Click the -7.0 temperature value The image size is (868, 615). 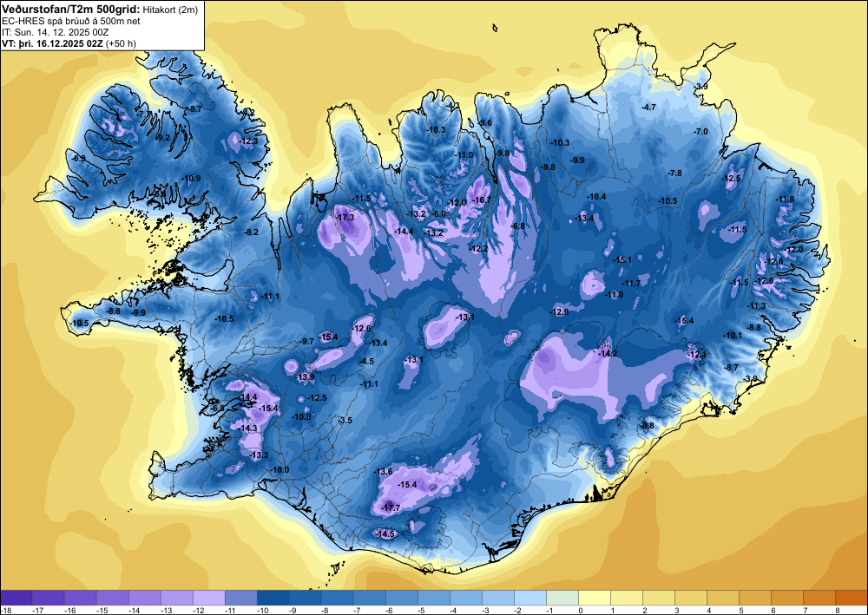pos(700,132)
